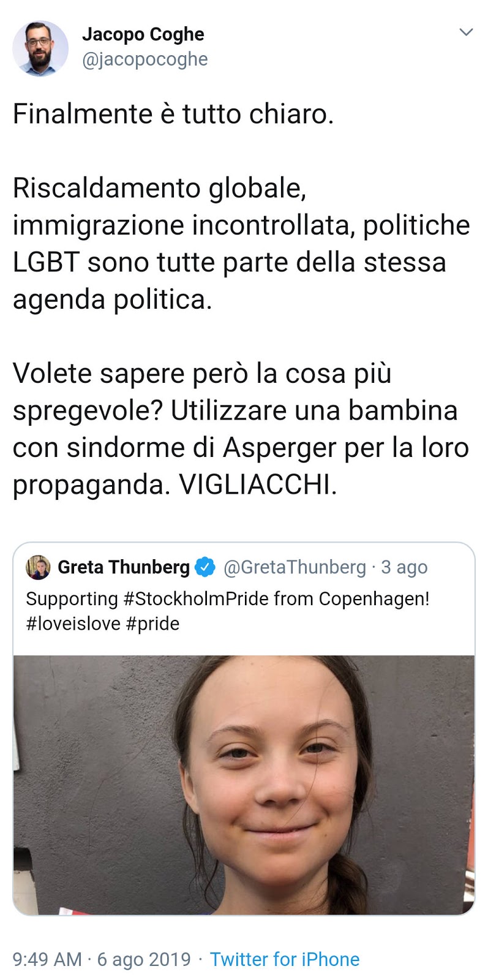Screen dimensions: 488x980
Task: Select the #pride hashtag
Action: click(153, 624)
